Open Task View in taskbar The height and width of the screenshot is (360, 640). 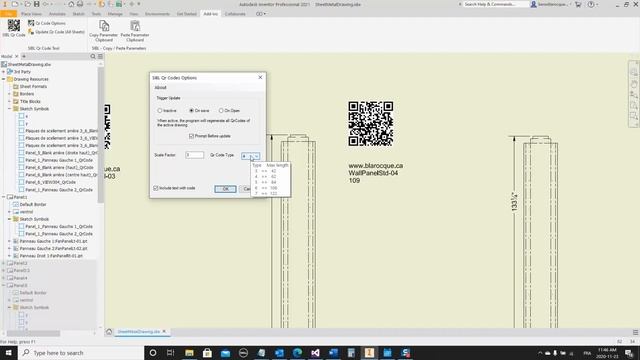click(x=171, y=353)
